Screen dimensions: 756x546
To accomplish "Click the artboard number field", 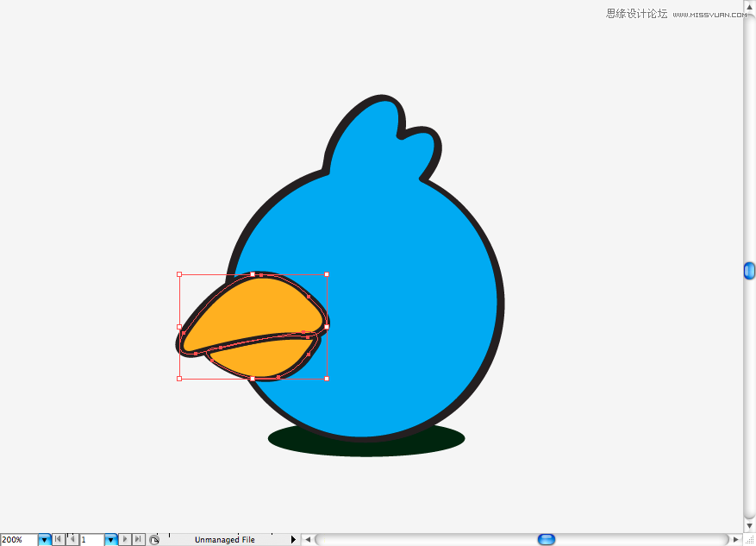I will pos(92,540).
